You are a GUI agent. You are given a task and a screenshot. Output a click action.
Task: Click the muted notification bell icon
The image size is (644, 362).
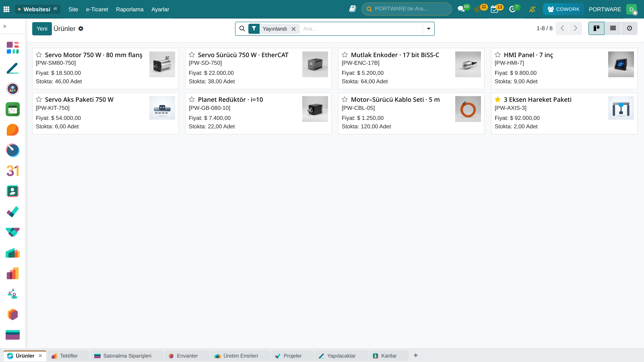pyautogui.click(x=532, y=9)
